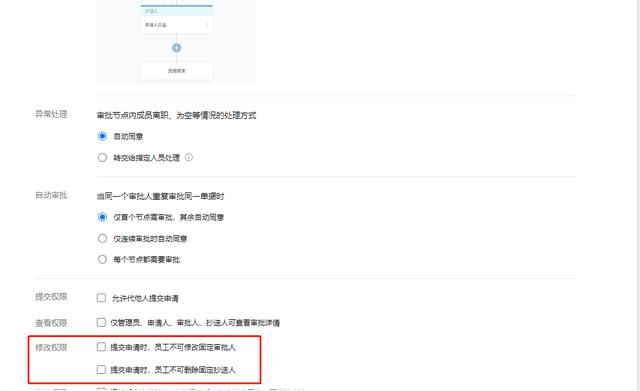This screenshot has height=391, width=640.
Task: Tick 仅管理员、申请人、审批人、抄送人可查看审批详情 checkbox
Action: 101,322
